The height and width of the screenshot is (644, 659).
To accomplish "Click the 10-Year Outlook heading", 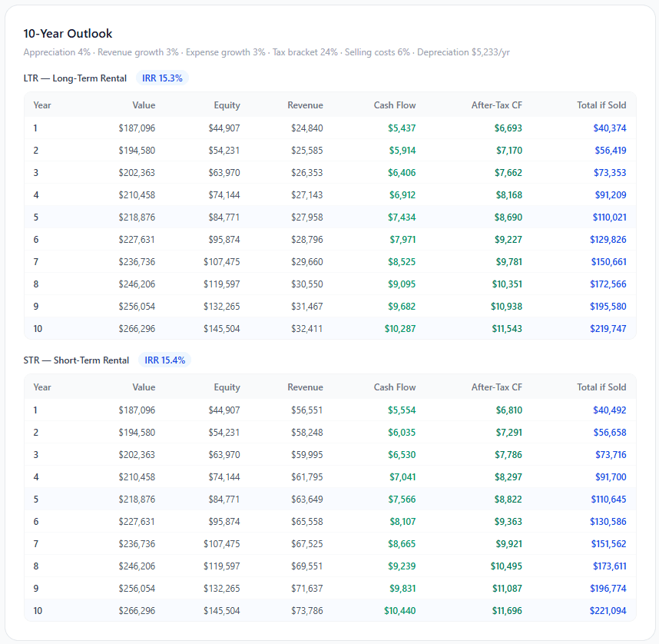I will point(68,34).
